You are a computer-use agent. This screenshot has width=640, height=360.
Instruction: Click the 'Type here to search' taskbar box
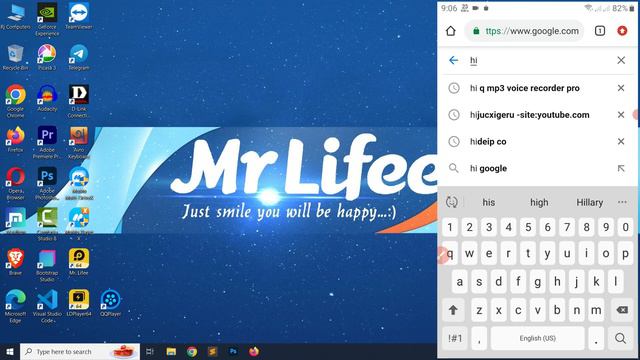80,351
